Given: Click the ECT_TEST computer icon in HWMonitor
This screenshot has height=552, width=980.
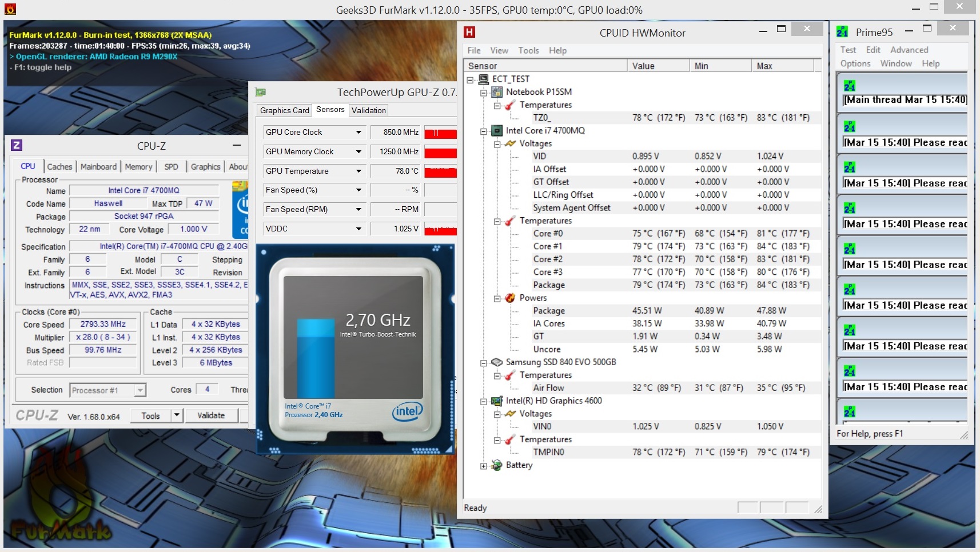Looking at the screenshot, I should [484, 79].
